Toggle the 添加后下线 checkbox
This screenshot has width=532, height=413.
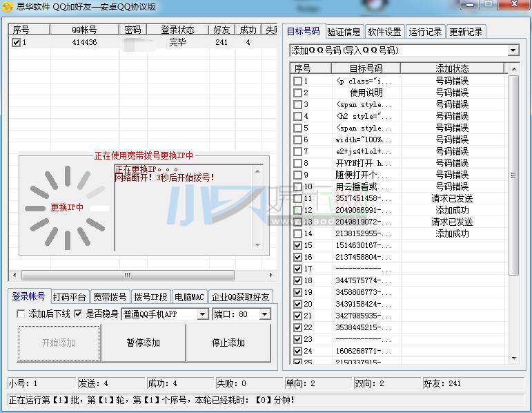pos(21,314)
